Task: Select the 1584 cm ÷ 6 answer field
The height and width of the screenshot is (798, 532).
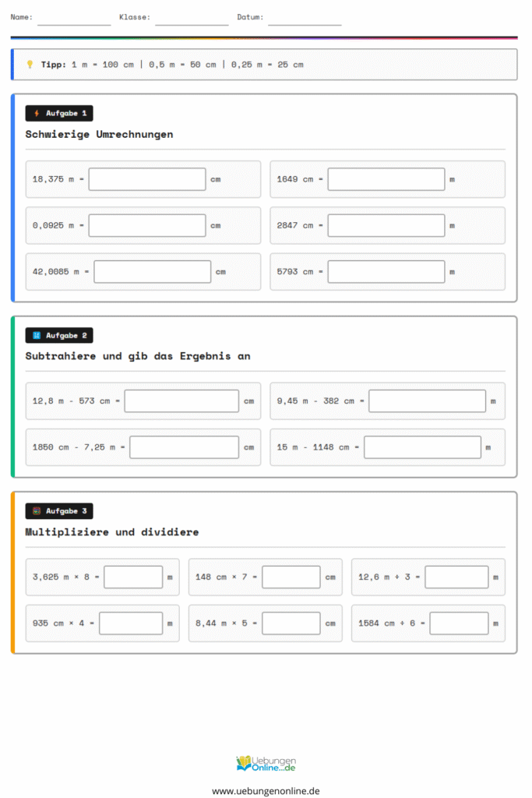Action: 459,623
